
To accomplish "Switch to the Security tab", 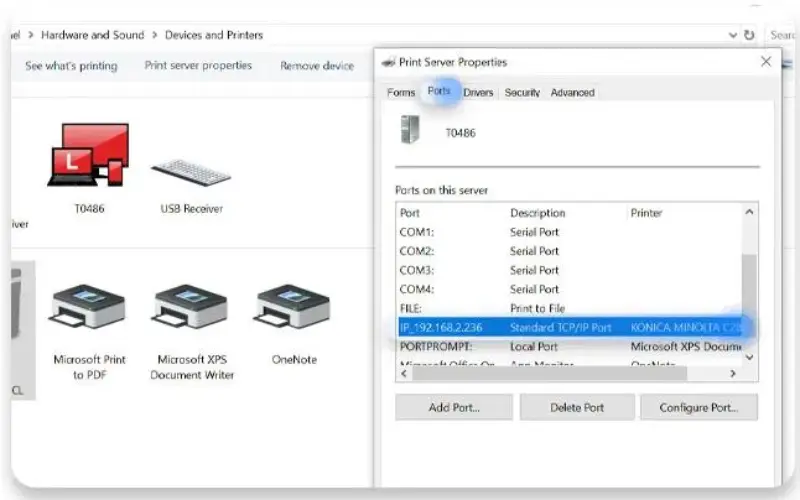I will click(522, 92).
